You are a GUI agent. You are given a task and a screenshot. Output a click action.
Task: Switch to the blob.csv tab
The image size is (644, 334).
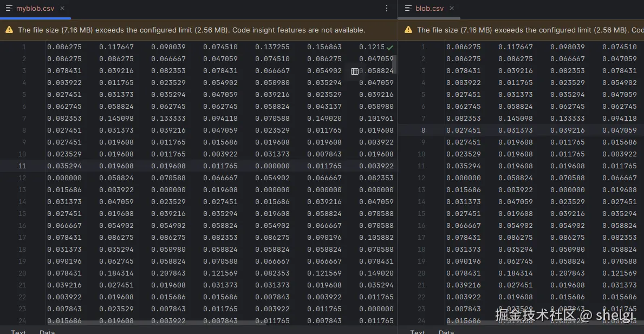pyautogui.click(x=429, y=8)
